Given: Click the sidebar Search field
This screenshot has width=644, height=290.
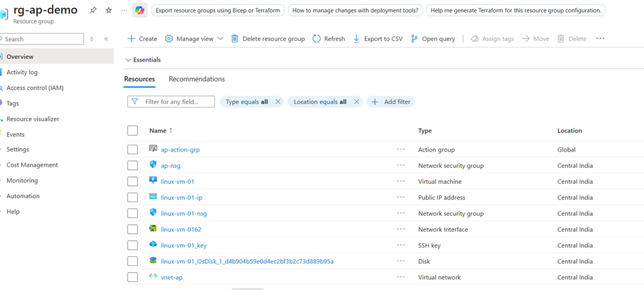Looking at the screenshot, I should (x=42, y=39).
